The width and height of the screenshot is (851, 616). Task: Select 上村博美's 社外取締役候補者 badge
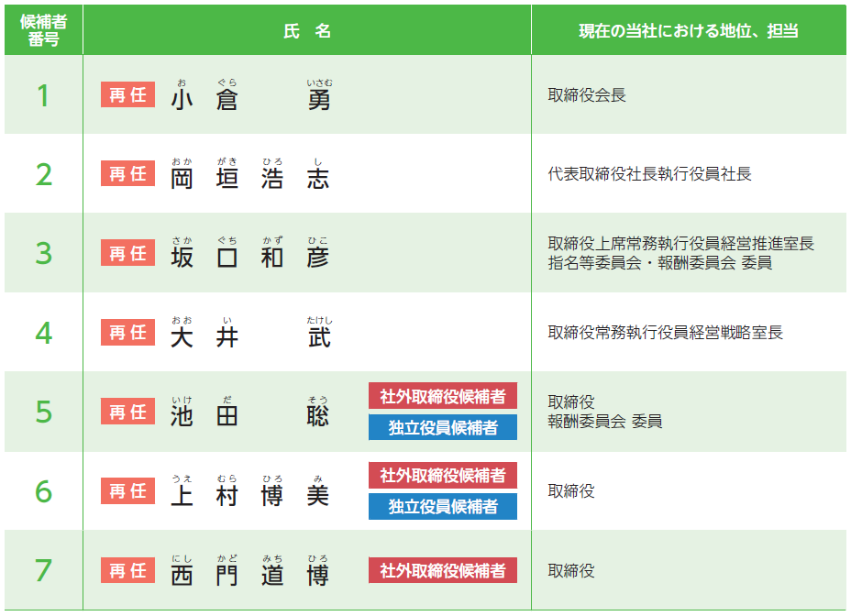tap(443, 475)
